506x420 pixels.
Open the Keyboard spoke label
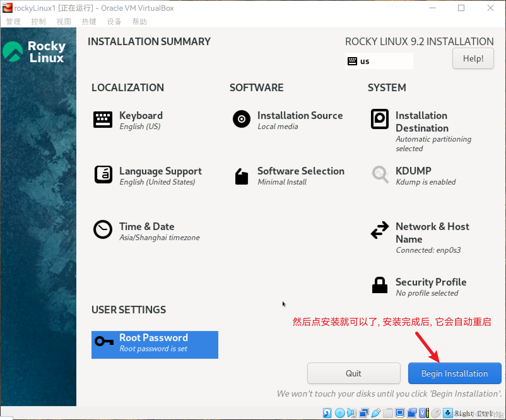(141, 115)
